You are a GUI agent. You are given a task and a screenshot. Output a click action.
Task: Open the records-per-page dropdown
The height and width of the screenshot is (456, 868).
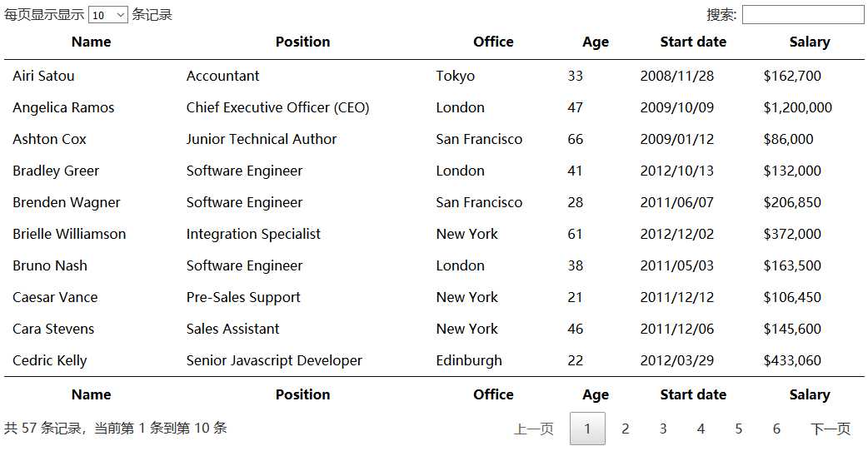click(x=107, y=15)
